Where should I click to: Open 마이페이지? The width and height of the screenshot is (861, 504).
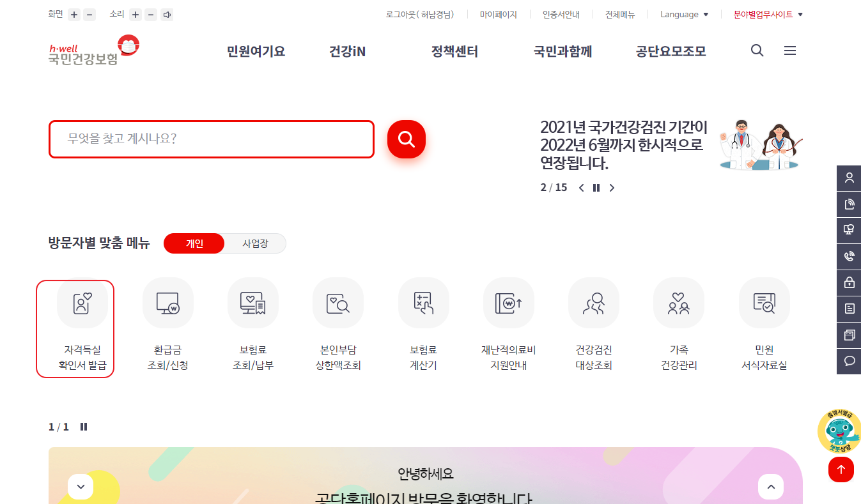coord(498,14)
